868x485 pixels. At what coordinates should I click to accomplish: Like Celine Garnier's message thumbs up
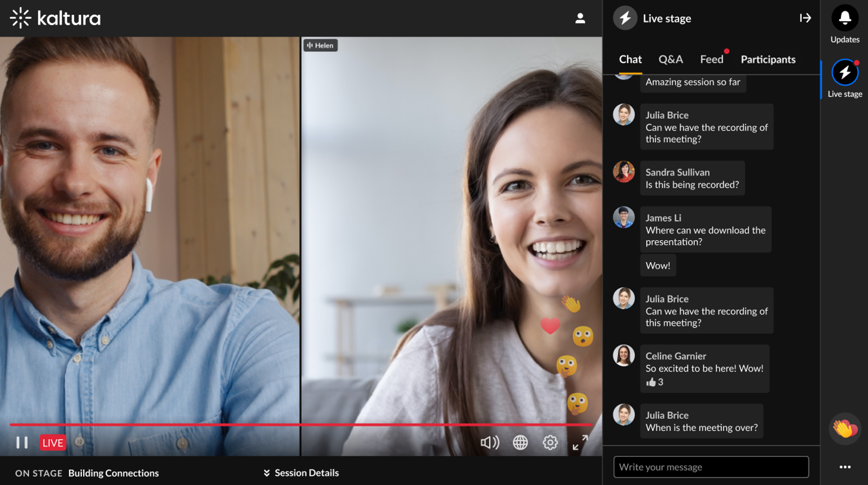651,382
